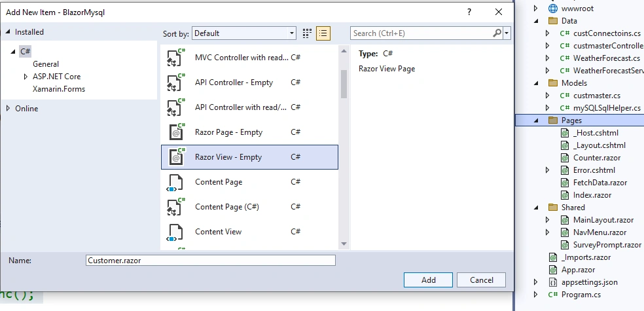Click the search magnifier icon
The image size is (644, 311).
pyautogui.click(x=497, y=33)
